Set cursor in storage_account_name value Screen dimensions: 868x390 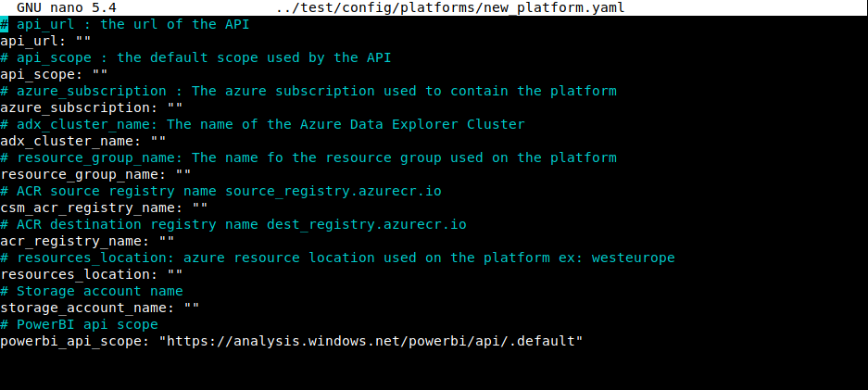(x=192, y=308)
